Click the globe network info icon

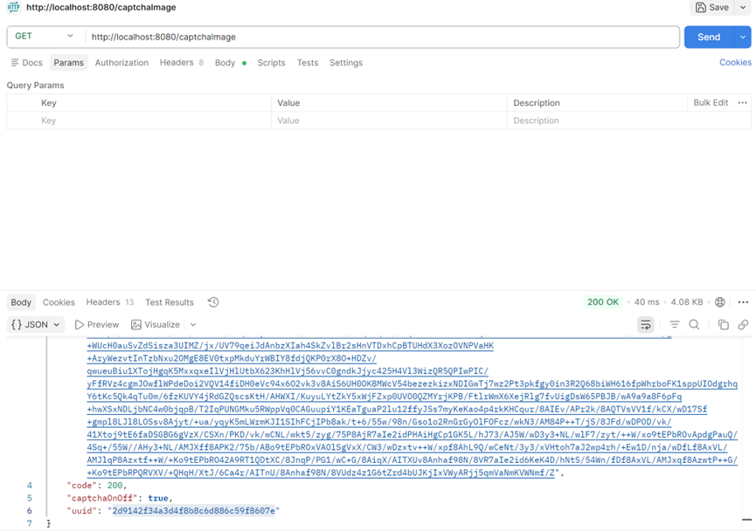720,302
